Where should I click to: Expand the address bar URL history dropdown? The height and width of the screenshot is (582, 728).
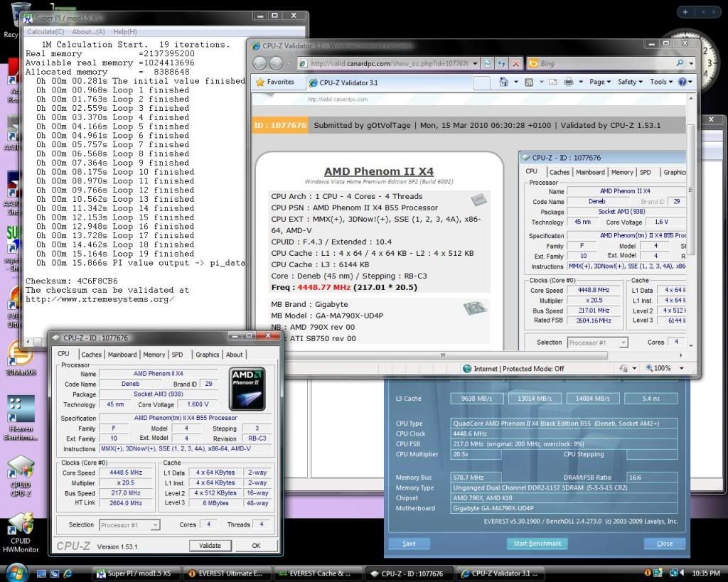475,63
